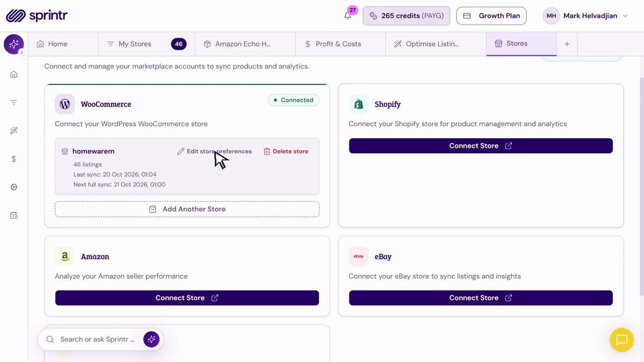Switch to the Home tab
This screenshot has width=644, height=362.
[63, 44]
